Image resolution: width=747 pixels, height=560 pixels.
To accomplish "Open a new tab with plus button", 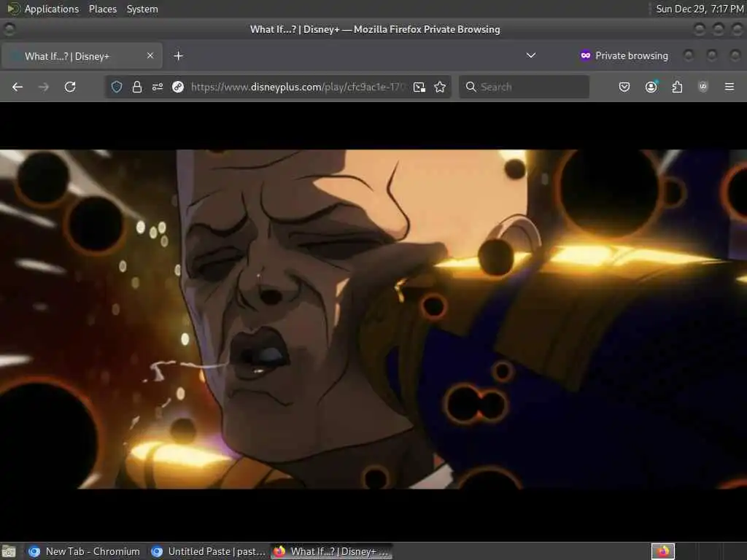I will [178, 55].
